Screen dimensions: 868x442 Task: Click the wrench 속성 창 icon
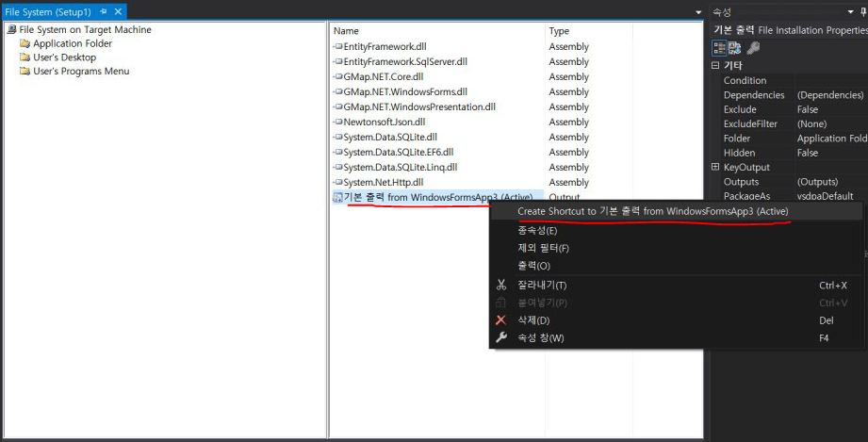tap(501, 337)
